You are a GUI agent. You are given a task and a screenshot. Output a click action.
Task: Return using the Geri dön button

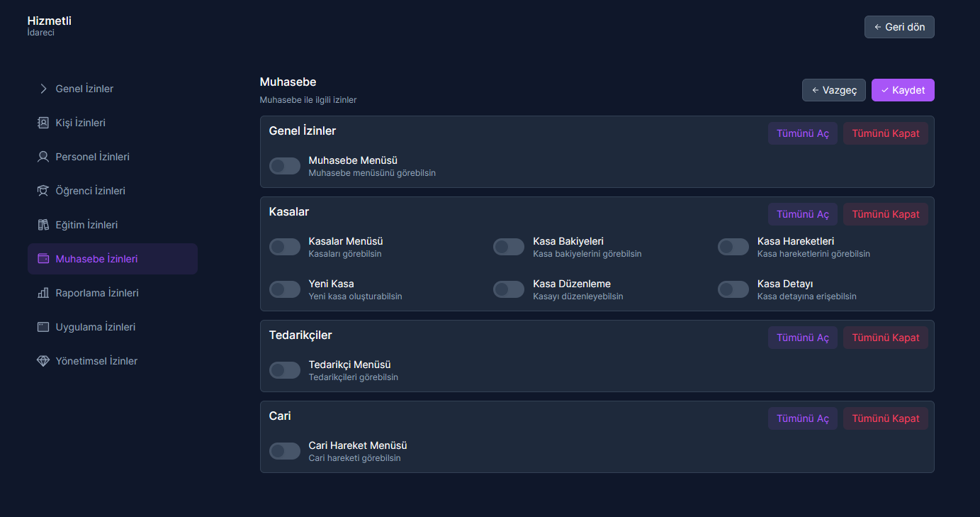[899, 27]
